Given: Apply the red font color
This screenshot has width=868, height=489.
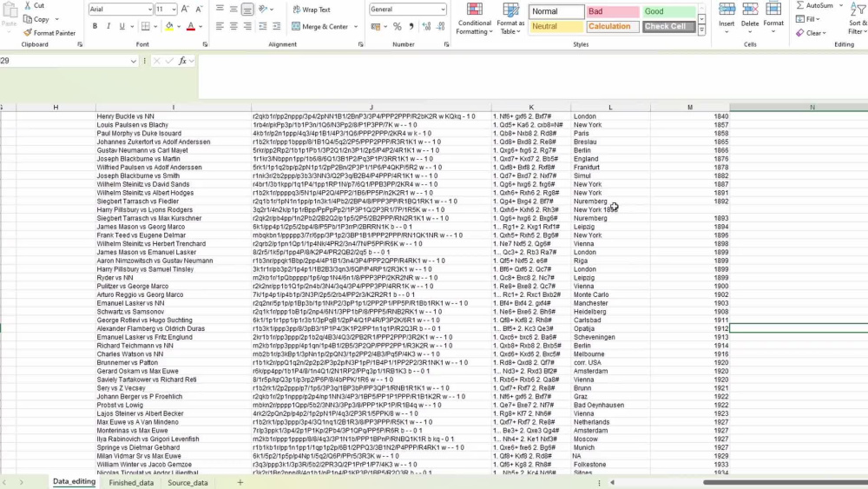Looking at the screenshot, I should 191,27.
